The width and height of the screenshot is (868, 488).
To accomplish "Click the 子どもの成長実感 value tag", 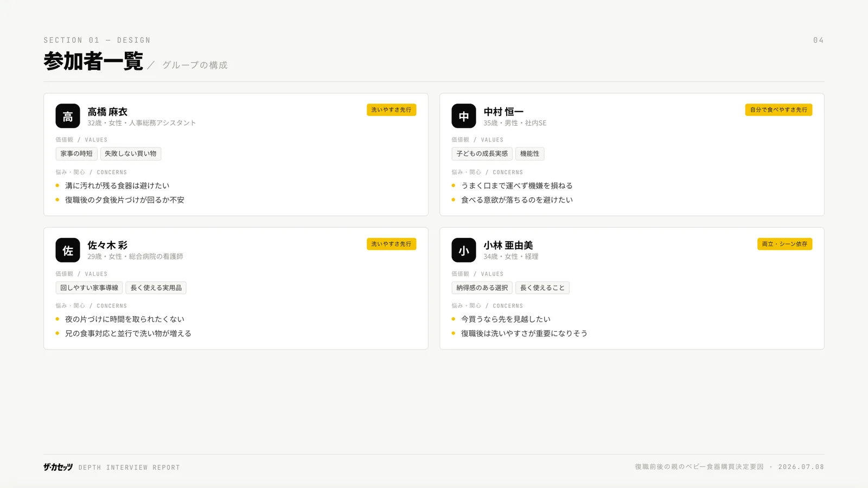I will (x=482, y=153).
